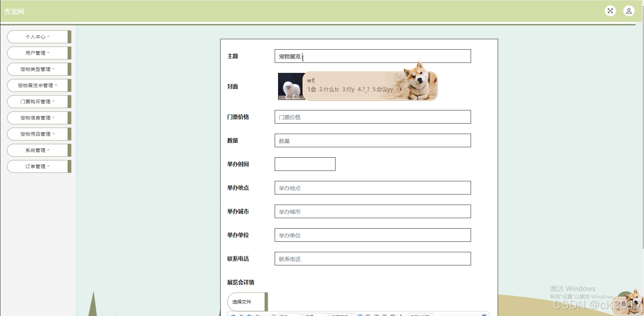This screenshot has height=316, width=644.
Task: Focus the 数量 input field
Action: coord(372,140)
